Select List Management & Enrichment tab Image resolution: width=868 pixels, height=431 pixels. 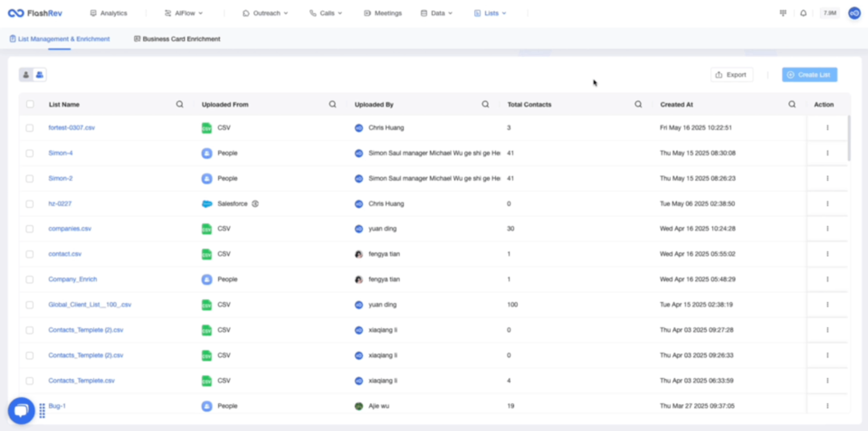tap(60, 39)
